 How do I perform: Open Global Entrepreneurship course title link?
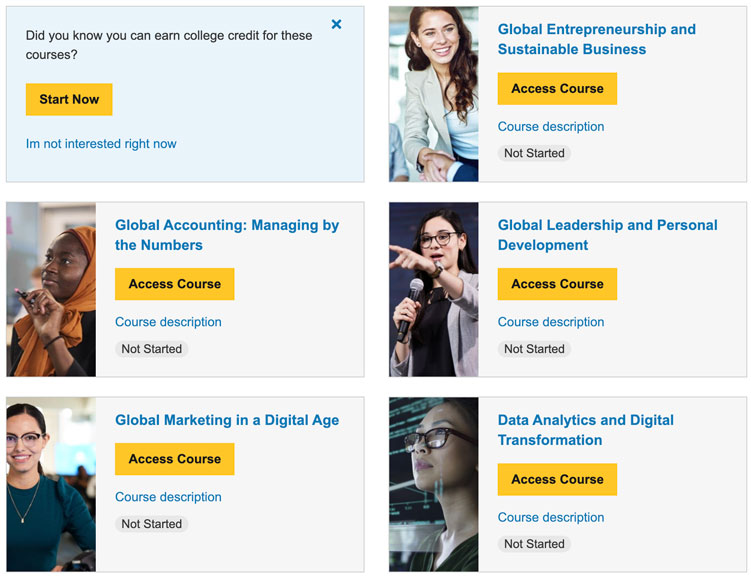(x=596, y=39)
